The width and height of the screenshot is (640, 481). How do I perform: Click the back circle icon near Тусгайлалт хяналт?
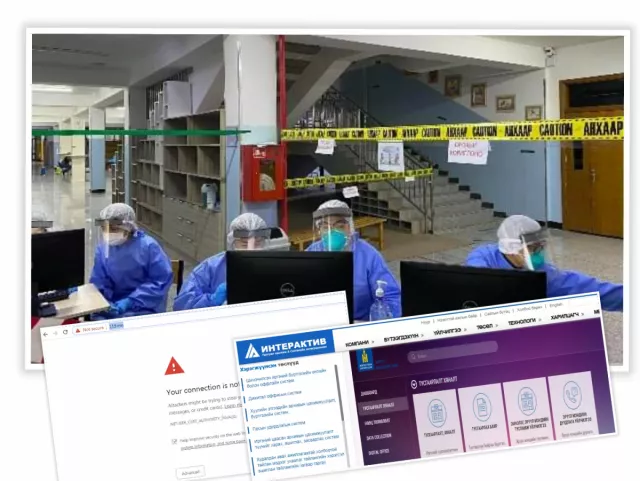413,384
